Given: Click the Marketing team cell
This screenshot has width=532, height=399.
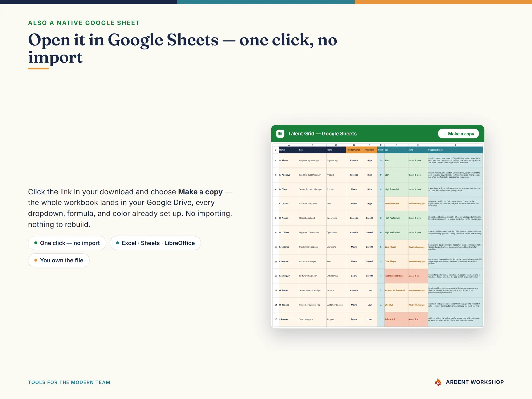Looking at the screenshot, I should pyautogui.click(x=336, y=247).
